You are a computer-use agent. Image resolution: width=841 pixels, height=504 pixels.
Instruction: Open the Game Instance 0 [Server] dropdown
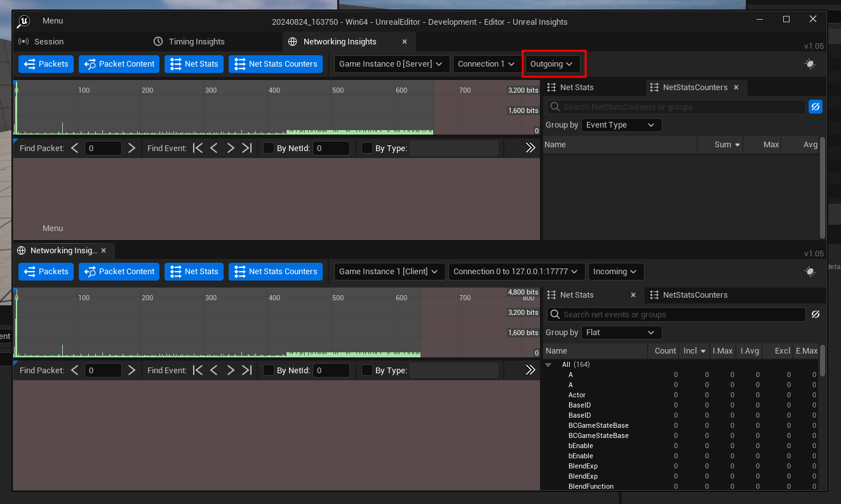point(392,64)
